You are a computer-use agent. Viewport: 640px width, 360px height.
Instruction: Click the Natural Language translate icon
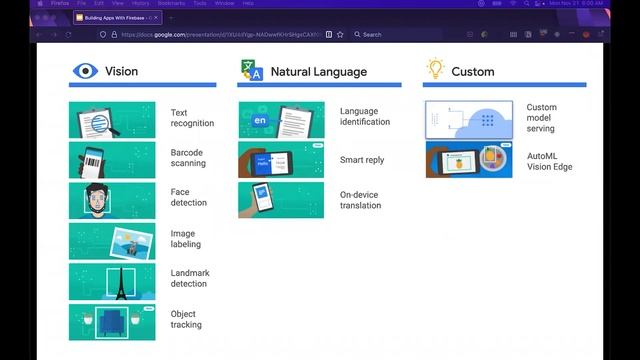point(252,70)
